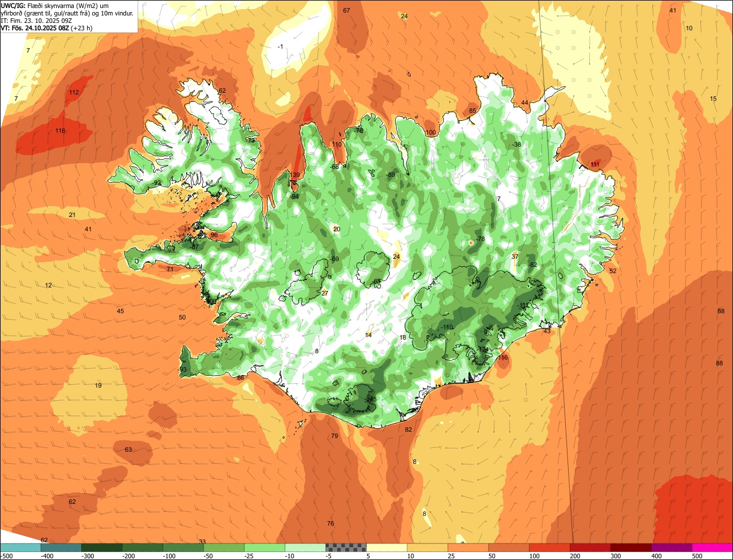The height and width of the screenshot is (560, 733).
Task: Click the coastal value 85 on the north coast
Action: pyautogui.click(x=472, y=111)
